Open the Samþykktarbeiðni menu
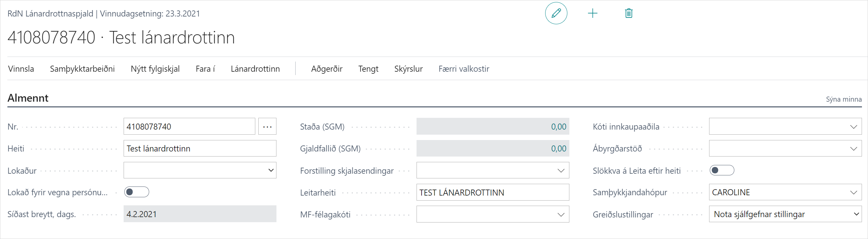This screenshot has height=239, width=868. 82,69
